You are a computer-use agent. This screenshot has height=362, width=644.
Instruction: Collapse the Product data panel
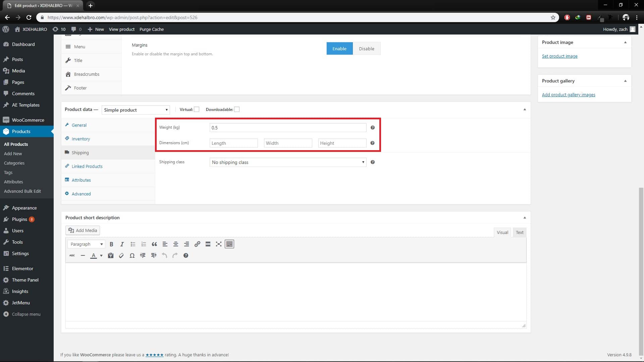tap(525, 109)
